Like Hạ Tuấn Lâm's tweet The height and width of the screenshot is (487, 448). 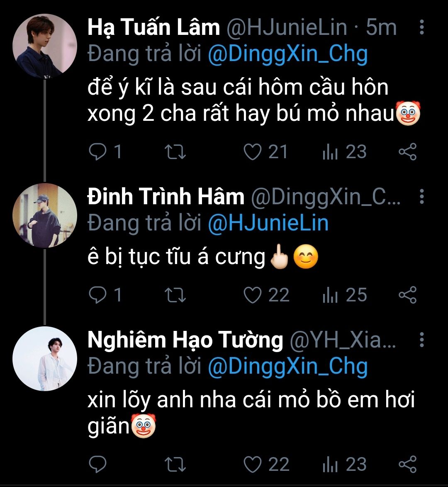[252, 152]
